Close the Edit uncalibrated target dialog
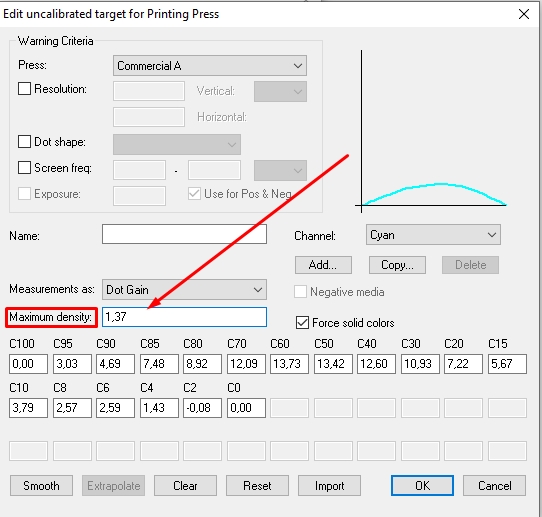Viewport: 542px width, 517px height. [x=524, y=14]
